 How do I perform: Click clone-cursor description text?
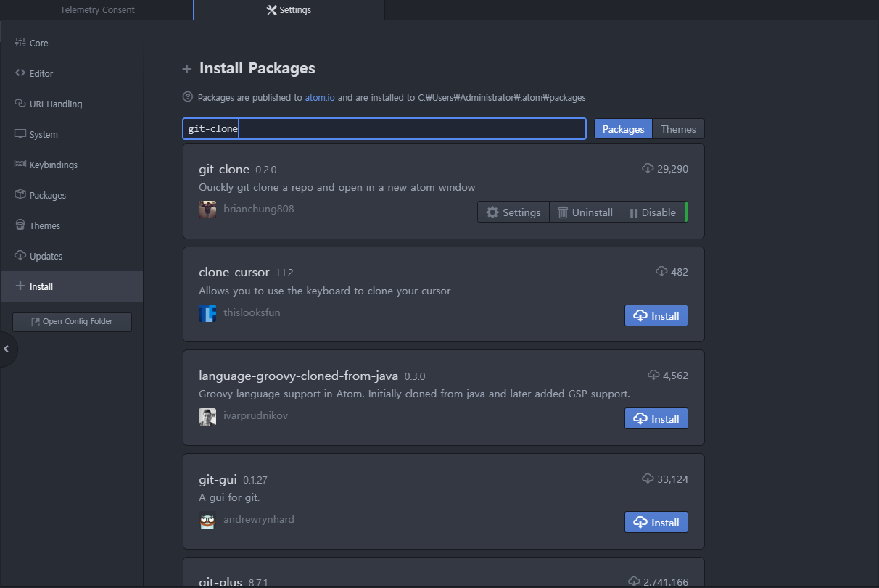tap(325, 291)
